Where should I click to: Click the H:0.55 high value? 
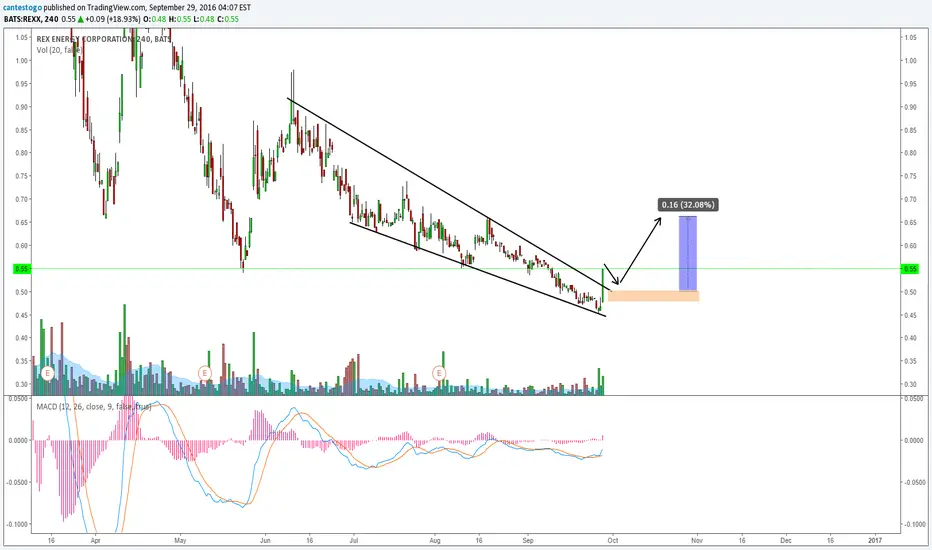click(x=180, y=19)
